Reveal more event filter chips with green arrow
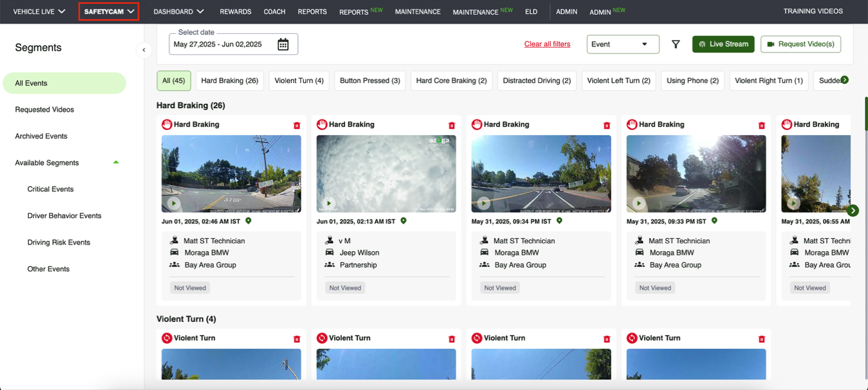Viewport: 868px width, 390px height. tap(845, 80)
